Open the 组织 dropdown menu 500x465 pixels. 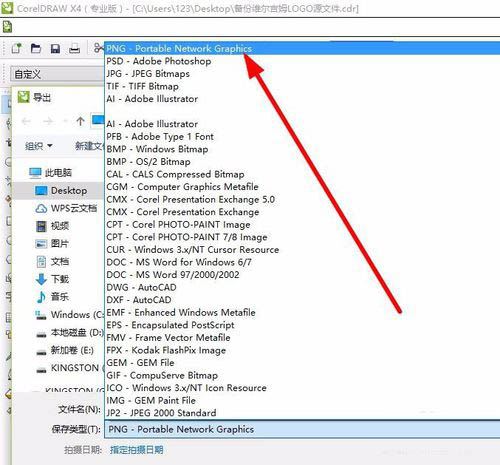(x=39, y=146)
